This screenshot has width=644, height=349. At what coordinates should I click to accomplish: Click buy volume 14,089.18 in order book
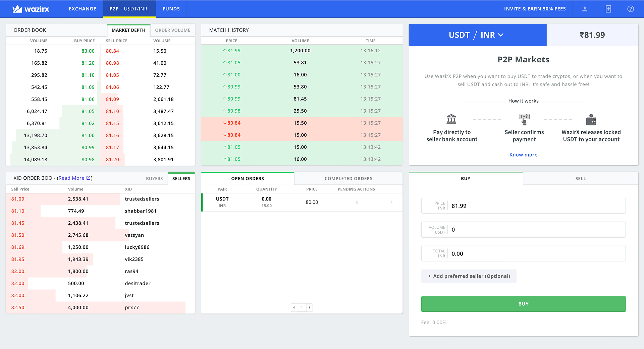coord(36,160)
